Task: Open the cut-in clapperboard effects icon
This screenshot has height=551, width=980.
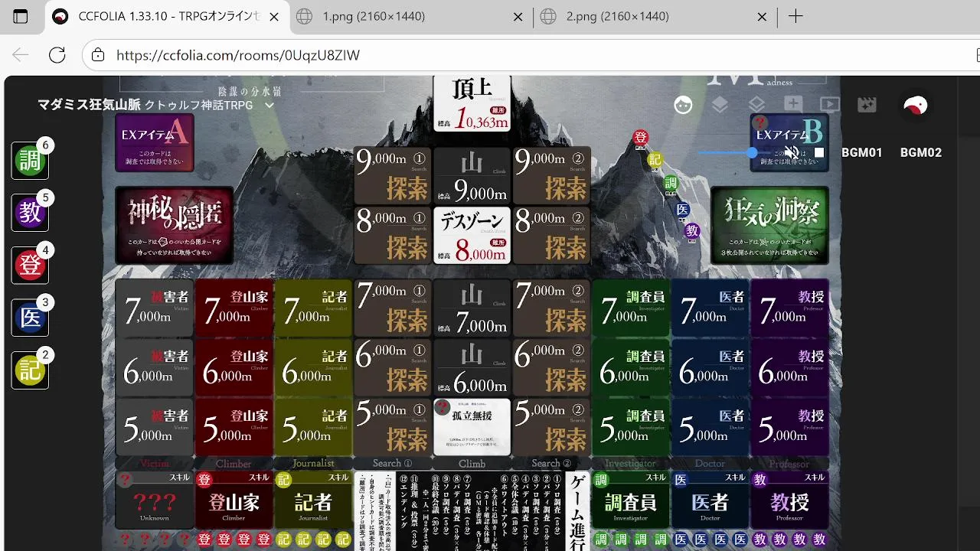Action: click(x=867, y=105)
